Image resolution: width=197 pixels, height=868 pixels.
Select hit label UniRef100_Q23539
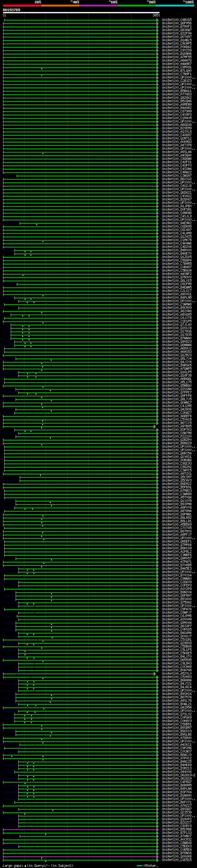tap(177, 812)
